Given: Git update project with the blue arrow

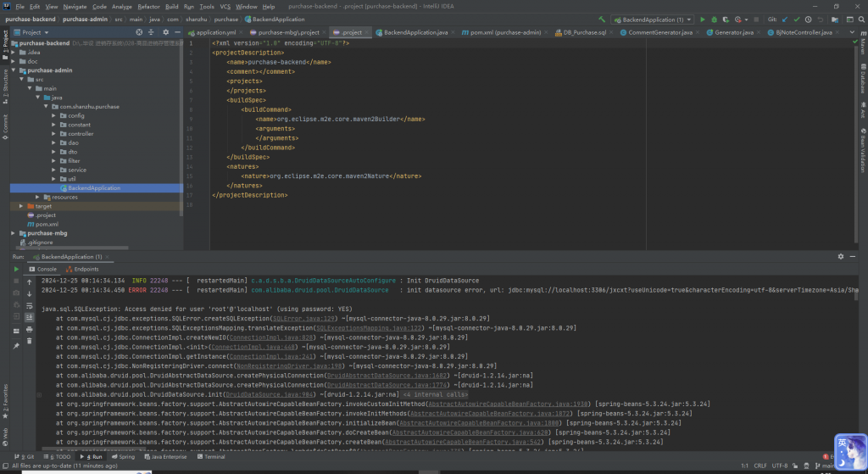Looking at the screenshot, I should 785,20.
